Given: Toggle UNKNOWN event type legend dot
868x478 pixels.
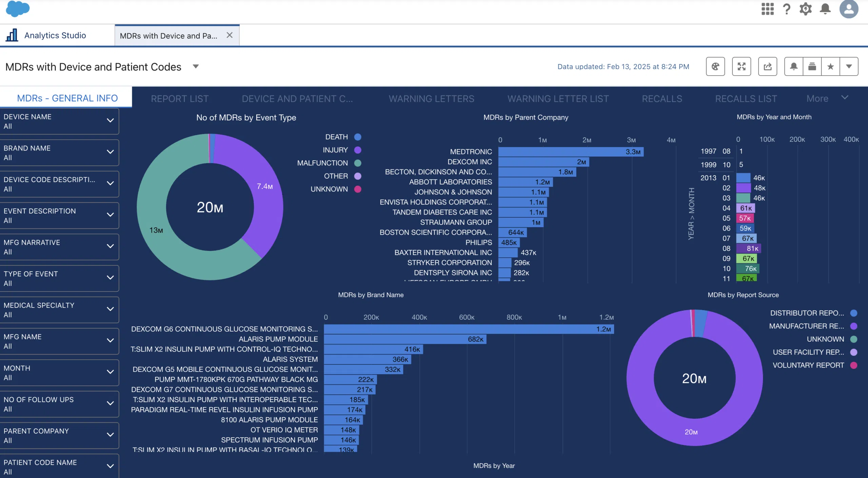Looking at the screenshot, I should [357, 189].
